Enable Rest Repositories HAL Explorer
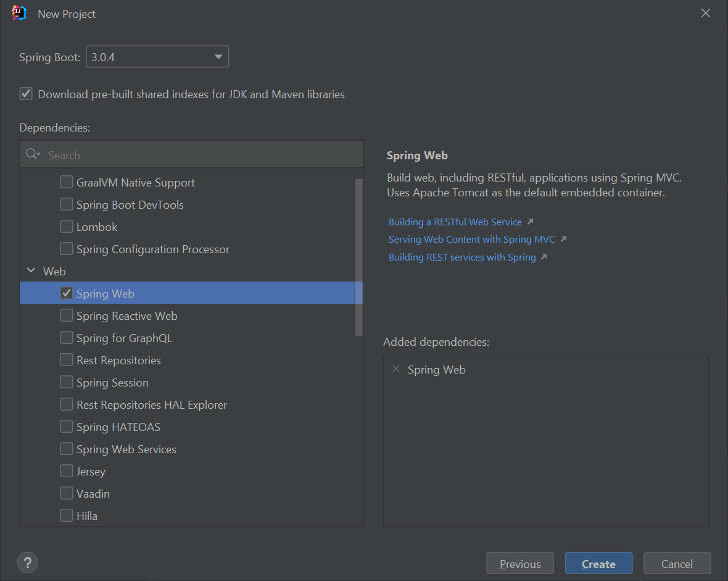The width and height of the screenshot is (728, 581). 67,404
